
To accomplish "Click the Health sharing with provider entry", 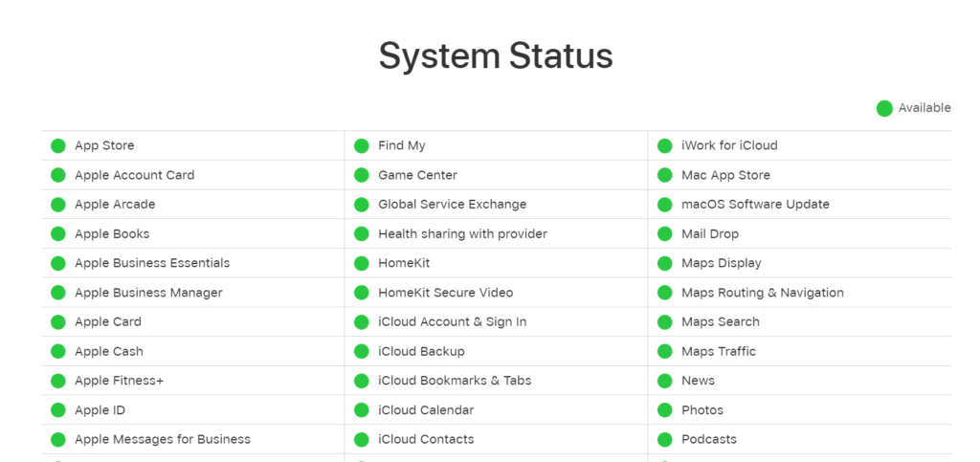I will tap(462, 233).
